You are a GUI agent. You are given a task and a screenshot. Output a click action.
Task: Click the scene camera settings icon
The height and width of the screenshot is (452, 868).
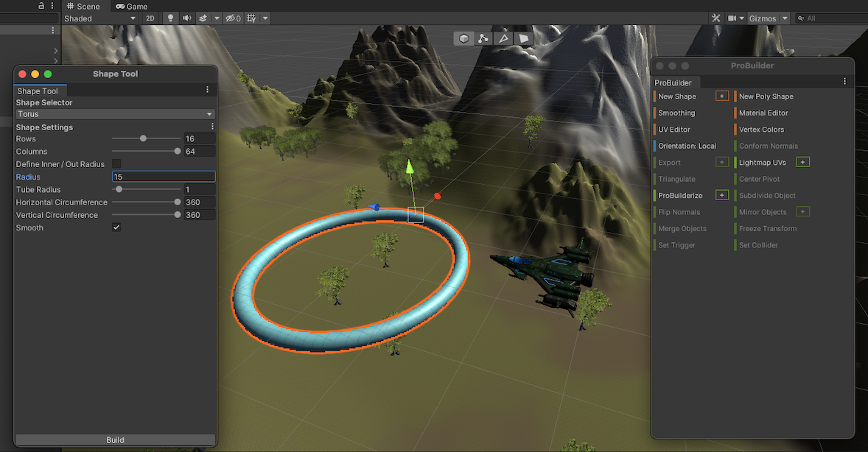point(732,18)
